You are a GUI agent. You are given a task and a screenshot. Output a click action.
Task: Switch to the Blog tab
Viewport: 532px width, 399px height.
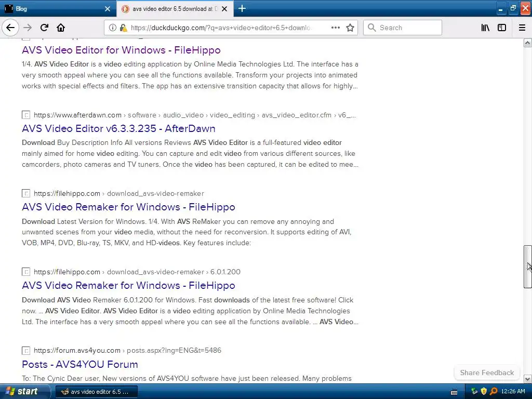click(x=58, y=9)
